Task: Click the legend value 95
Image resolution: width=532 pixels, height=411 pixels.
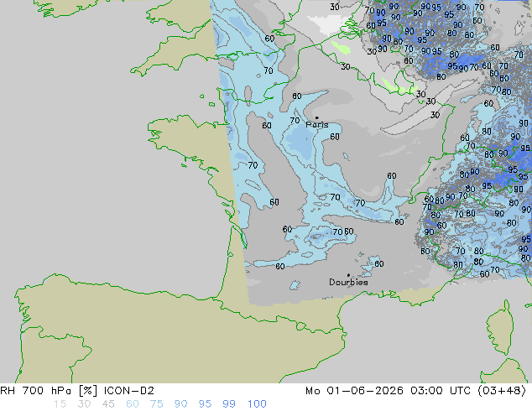Action: [x=205, y=404]
